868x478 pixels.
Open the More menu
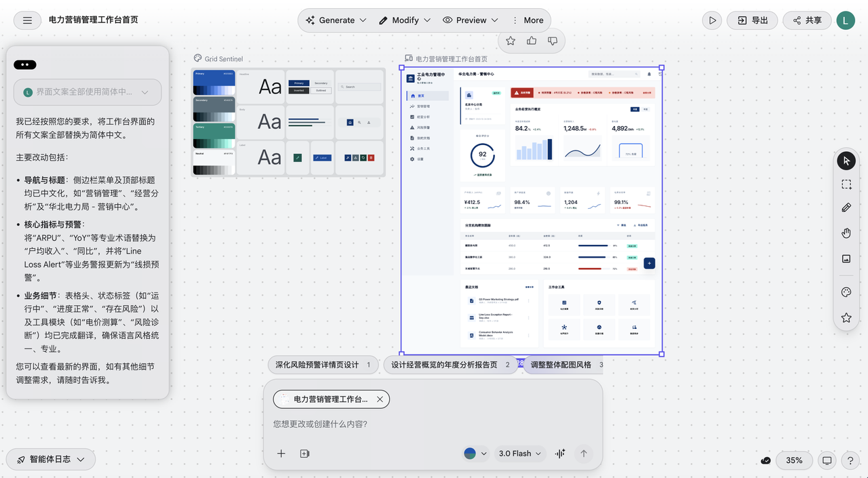tap(527, 20)
